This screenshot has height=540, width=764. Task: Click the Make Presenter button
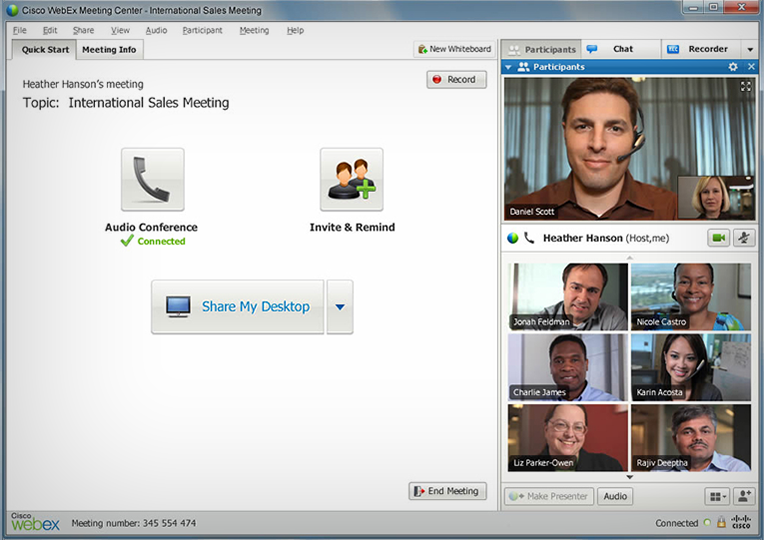(x=549, y=497)
